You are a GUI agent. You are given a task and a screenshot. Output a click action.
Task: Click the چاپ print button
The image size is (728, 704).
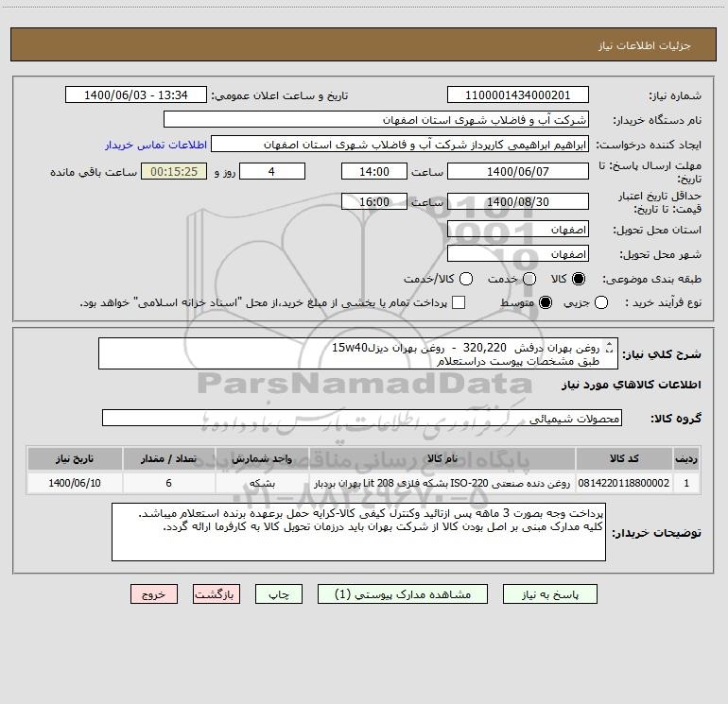coord(279,594)
